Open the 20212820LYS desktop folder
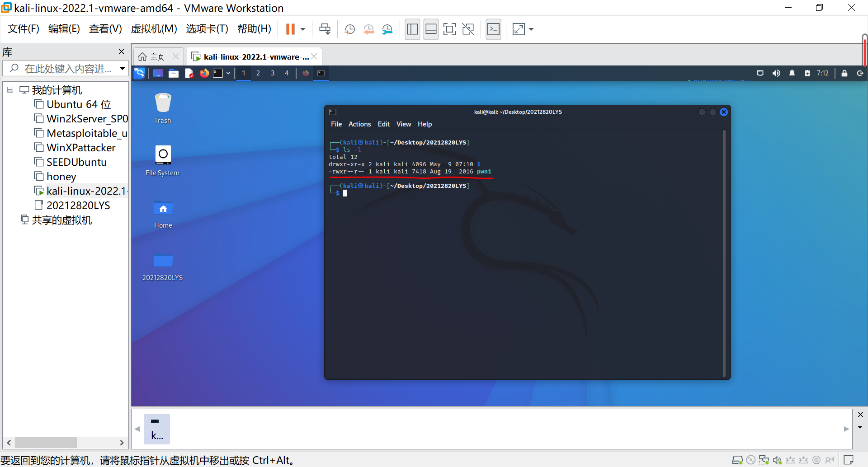868x467 pixels. [x=163, y=266]
